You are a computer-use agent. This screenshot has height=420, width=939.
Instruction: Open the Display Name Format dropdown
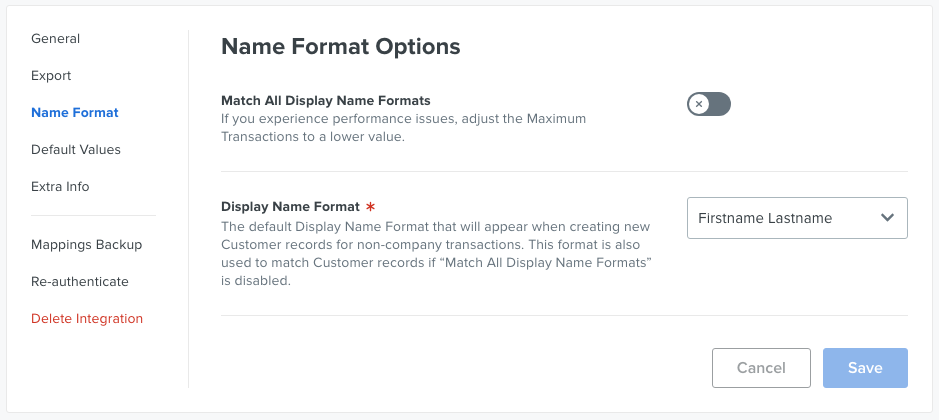[797, 218]
